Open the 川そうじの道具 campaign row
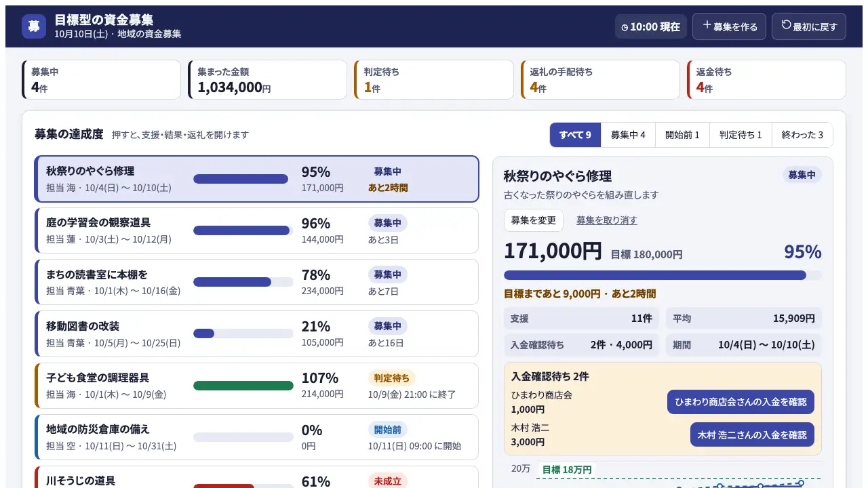The image size is (868, 488). pyautogui.click(x=257, y=477)
